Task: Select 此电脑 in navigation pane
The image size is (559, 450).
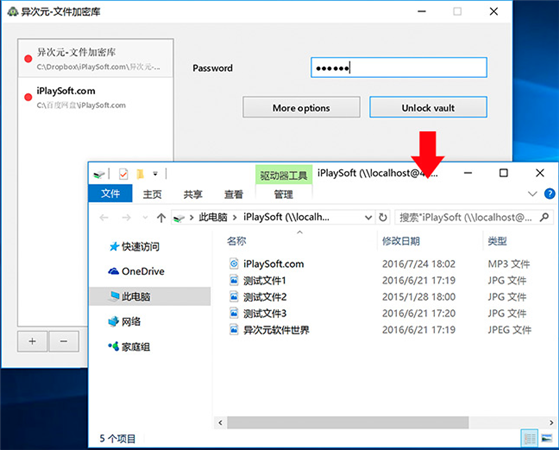Action: click(x=150, y=296)
